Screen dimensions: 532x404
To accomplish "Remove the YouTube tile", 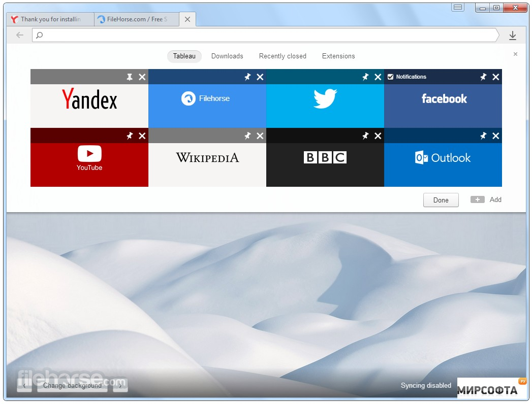I will click(x=142, y=136).
